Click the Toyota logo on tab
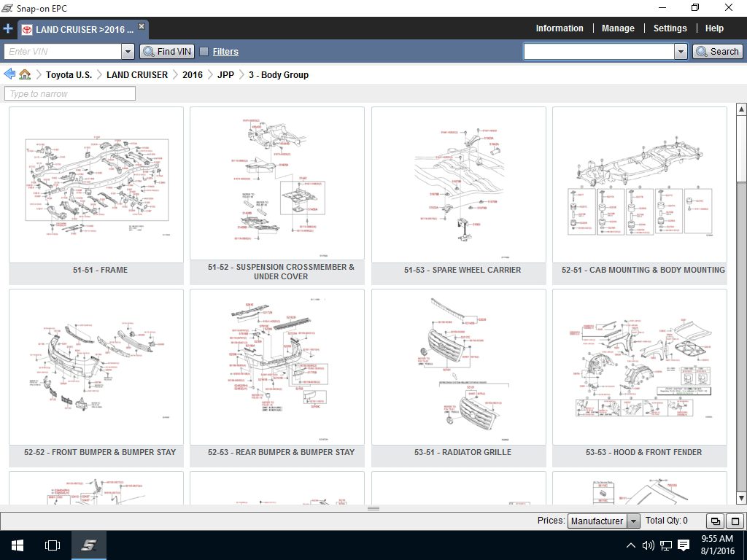747x560 pixels. click(x=27, y=29)
